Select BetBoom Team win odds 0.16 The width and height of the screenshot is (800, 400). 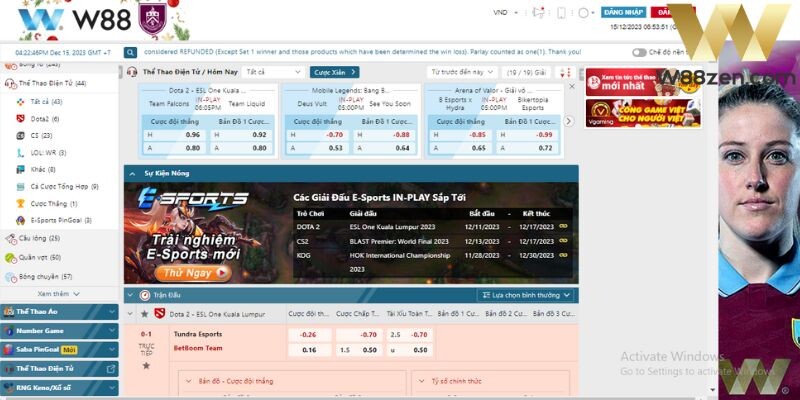coord(310,350)
